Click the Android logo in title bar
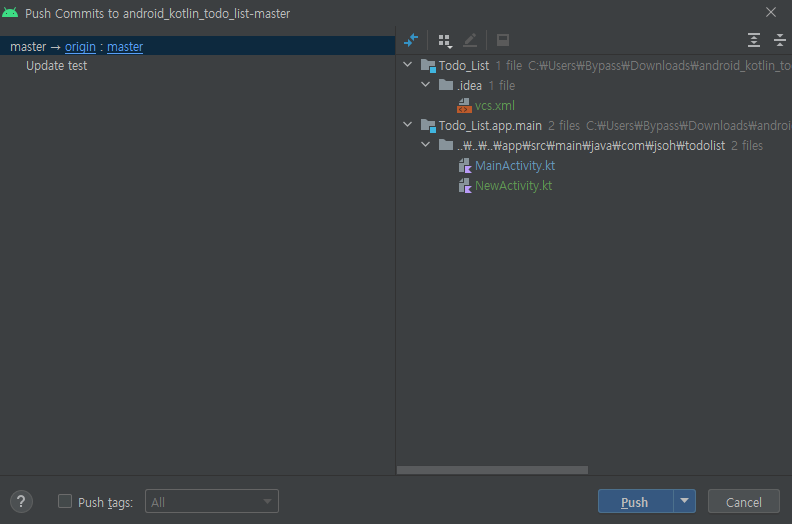Viewport: 792px width, 524px height. 10,13
